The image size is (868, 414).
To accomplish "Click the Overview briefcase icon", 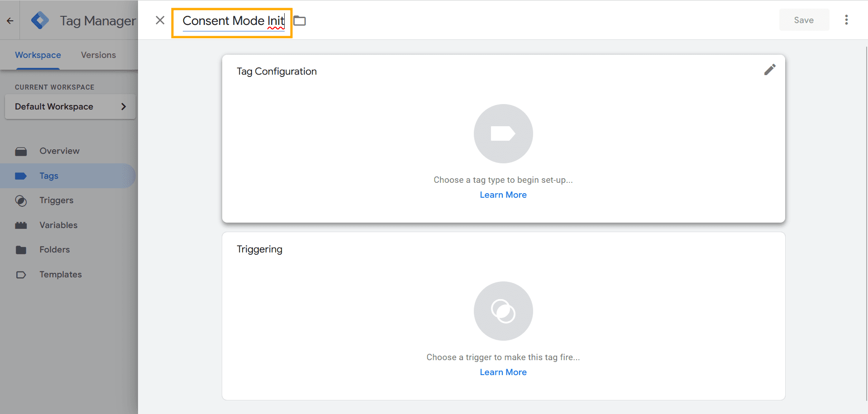I will (x=21, y=152).
